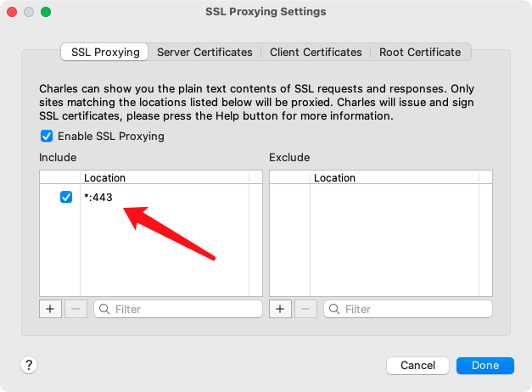Image resolution: width=532 pixels, height=392 pixels.
Task: Uncheck the *:443 location entry checkbox
Action: (66, 197)
